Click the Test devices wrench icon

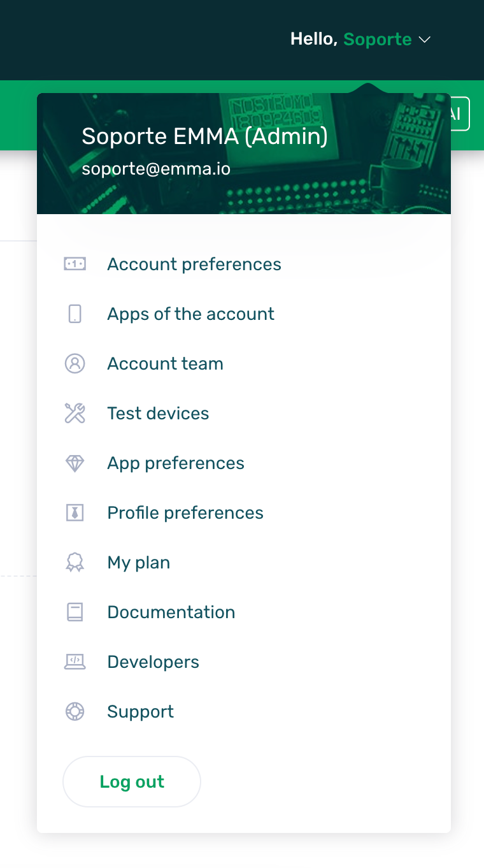(x=75, y=413)
